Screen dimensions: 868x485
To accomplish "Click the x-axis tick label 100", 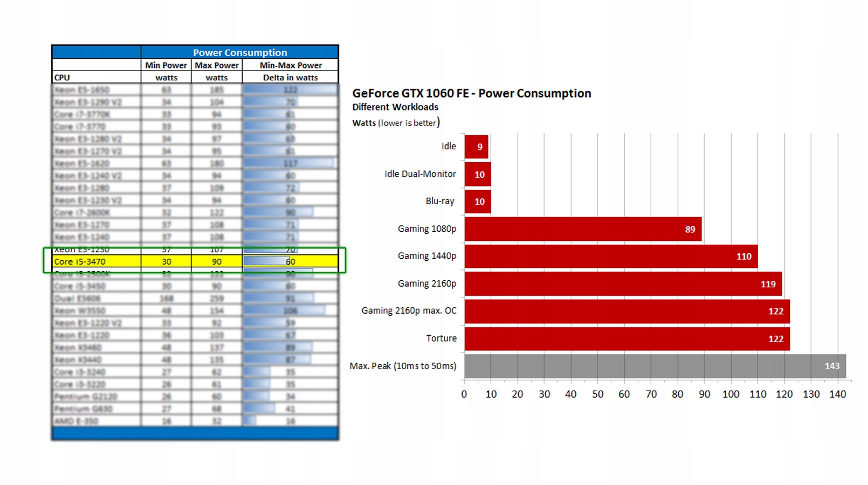I will [731, 394].
